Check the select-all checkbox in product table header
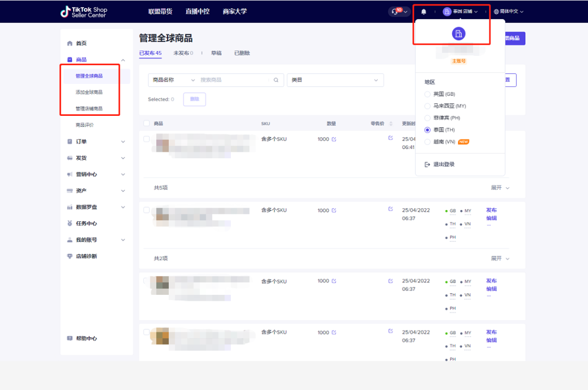This screenshot has width=588, height=390. coord(146,123)
